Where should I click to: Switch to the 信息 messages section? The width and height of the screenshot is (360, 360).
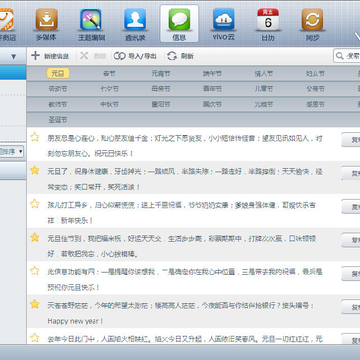click(179, 23)
